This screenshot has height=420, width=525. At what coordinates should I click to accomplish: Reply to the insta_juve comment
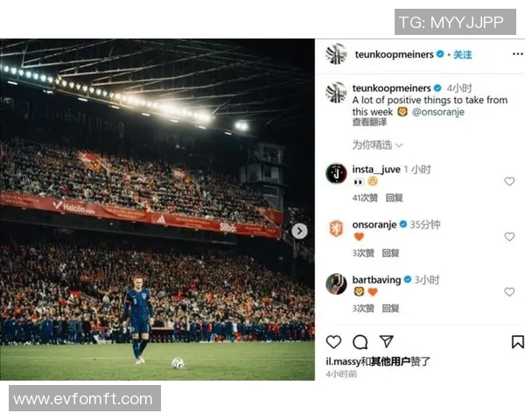[394, 198]
